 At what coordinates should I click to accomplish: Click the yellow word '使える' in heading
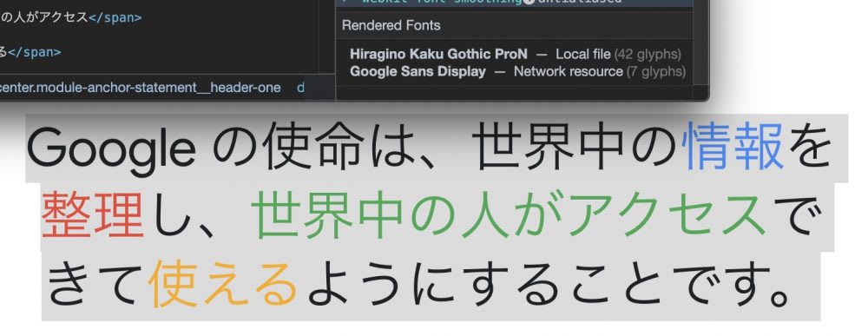[x=224, y=284]
